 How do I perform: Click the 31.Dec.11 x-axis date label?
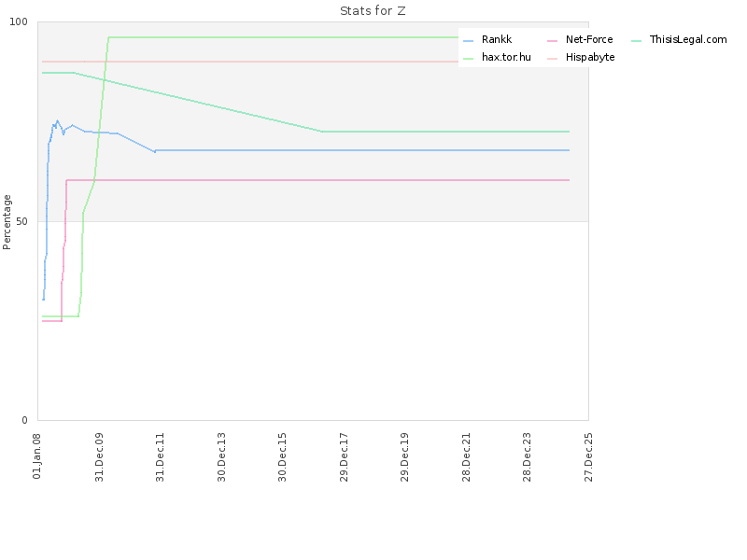(160, 455)
